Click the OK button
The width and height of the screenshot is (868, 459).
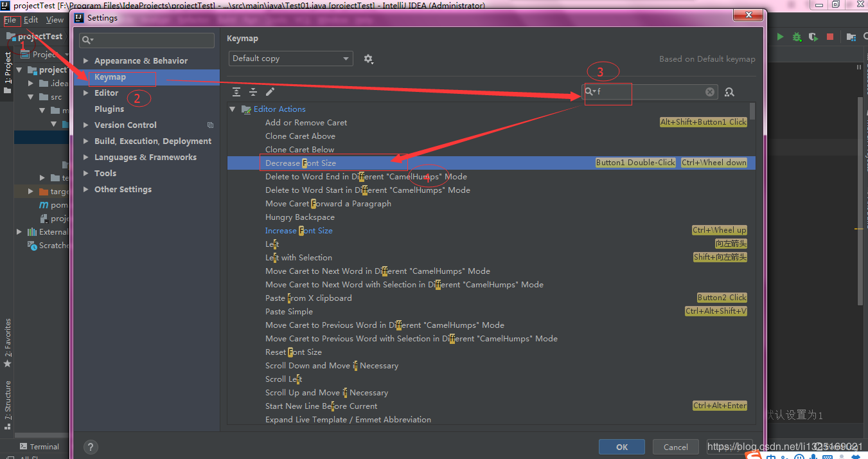click(622, 447)
